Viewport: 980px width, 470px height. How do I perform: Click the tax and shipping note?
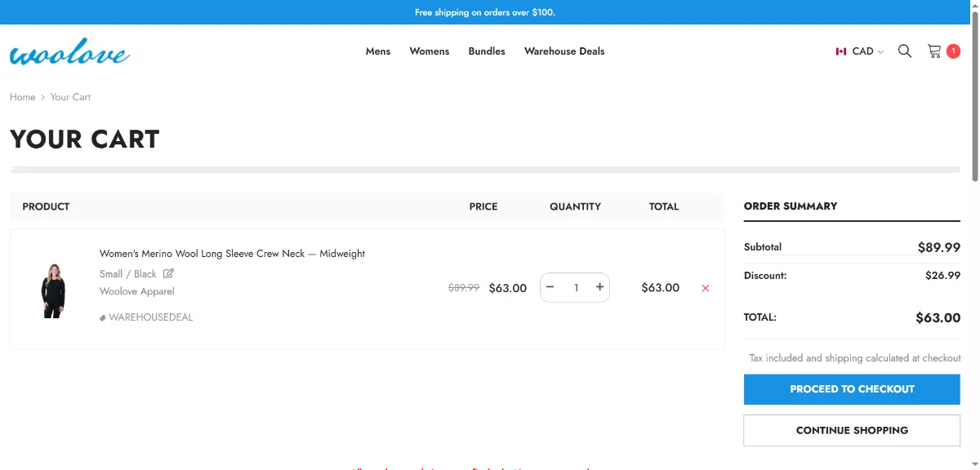click(855, 358)
